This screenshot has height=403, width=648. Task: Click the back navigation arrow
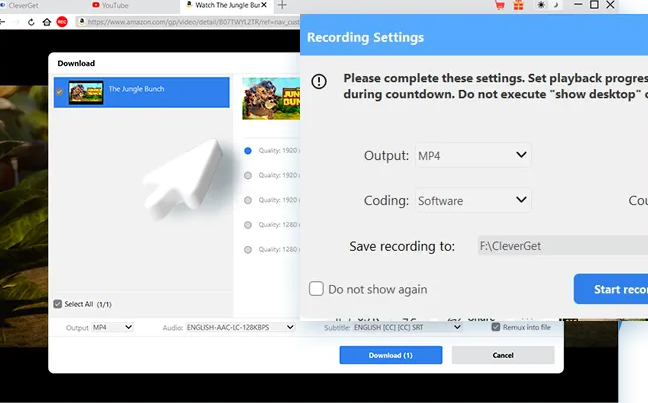click(x=2, y=22)
